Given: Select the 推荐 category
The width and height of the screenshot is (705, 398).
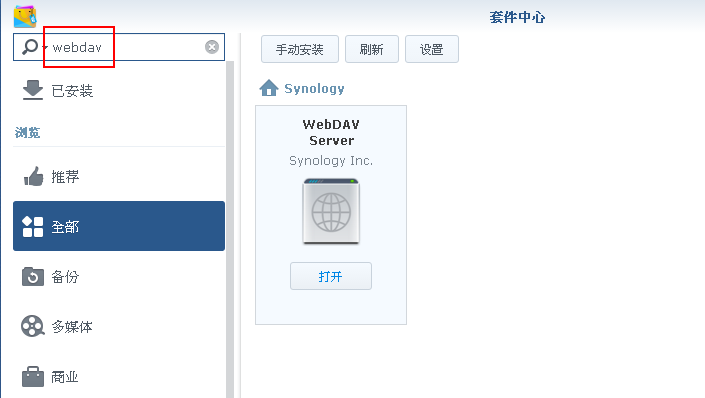Looking at the screenshot, I should pyautogui.click(x=119, y=176).
